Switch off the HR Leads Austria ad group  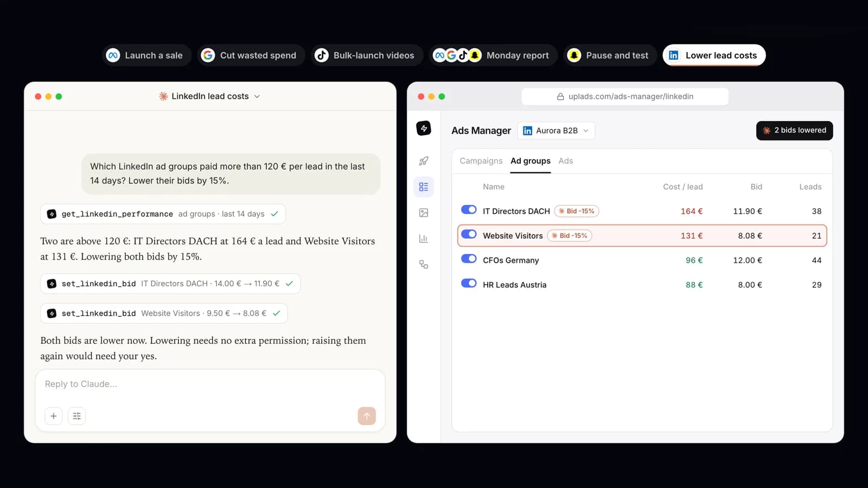[469, 283]
